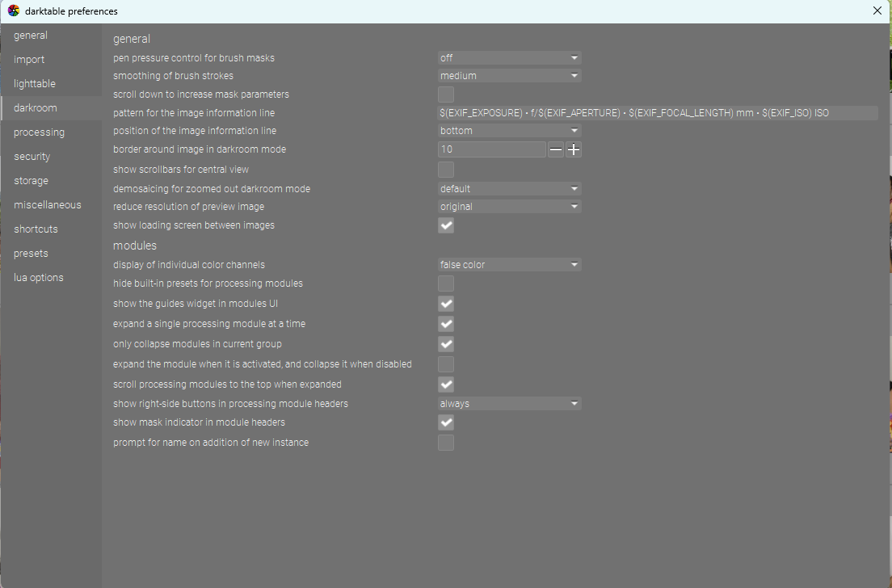
Task: Enable expand the module when activated checkbox
Action: [446, 364]
